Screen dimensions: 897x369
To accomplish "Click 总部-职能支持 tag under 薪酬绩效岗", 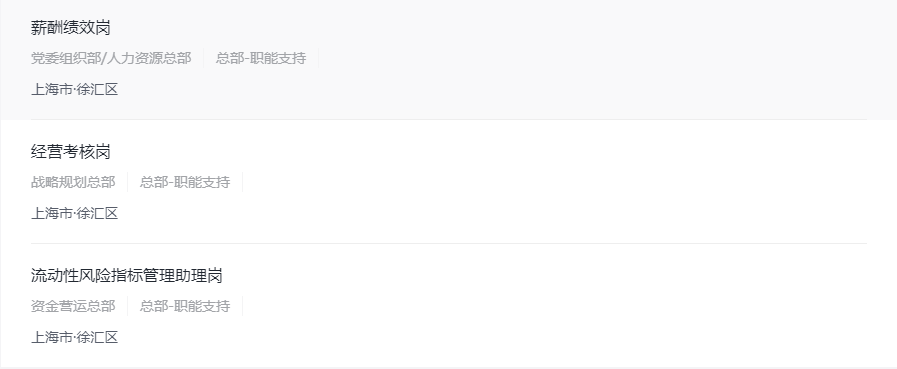I will pos(261,58).
